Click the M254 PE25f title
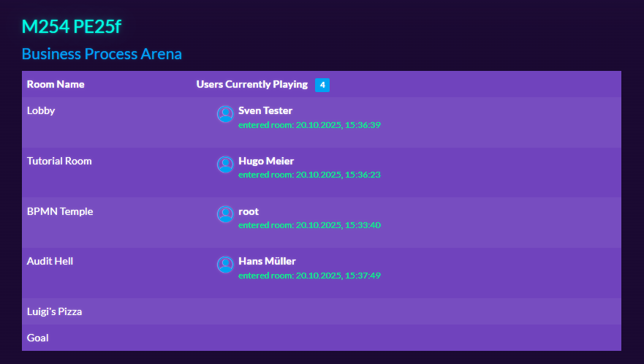The height and width of the screenshot is (364, 644). point(72,27)
